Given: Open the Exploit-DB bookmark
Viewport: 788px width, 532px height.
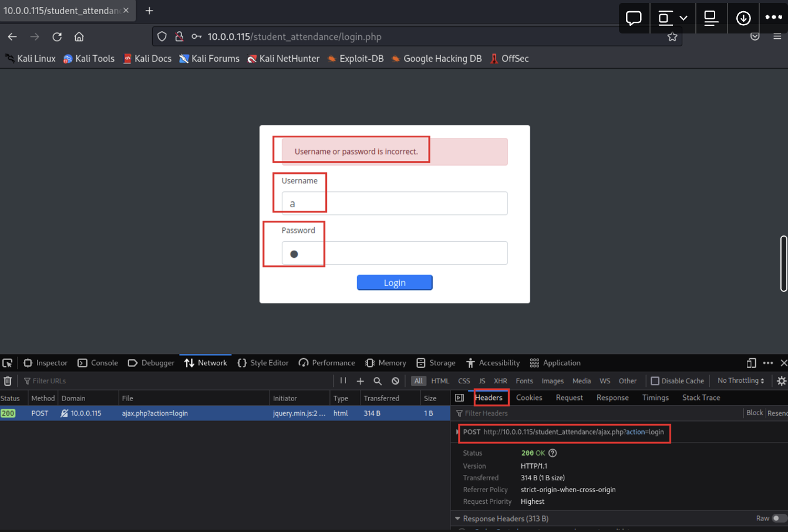Looking at the screenshot, I should [x=355, y=59].
